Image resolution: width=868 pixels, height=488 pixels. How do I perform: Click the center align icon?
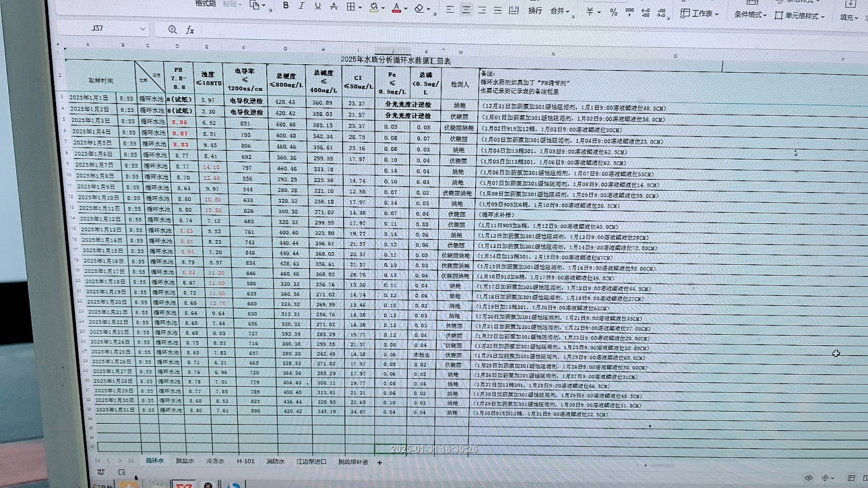click(466, 10)
